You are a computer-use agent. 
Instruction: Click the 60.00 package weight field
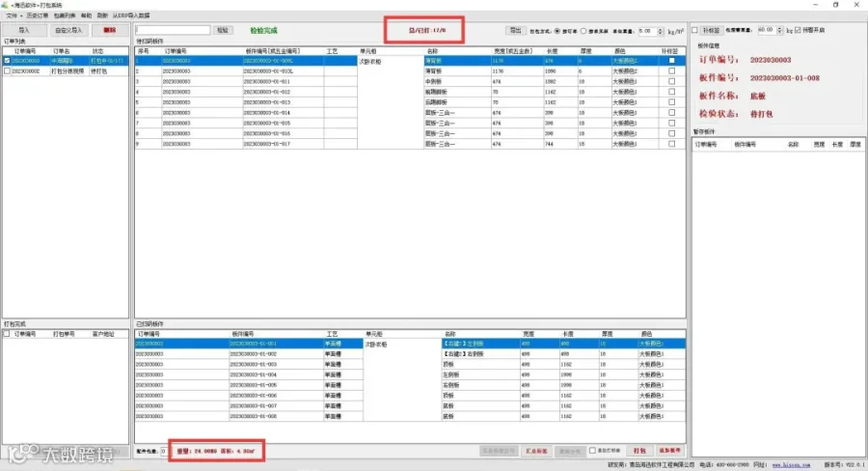tap(767, 30)
